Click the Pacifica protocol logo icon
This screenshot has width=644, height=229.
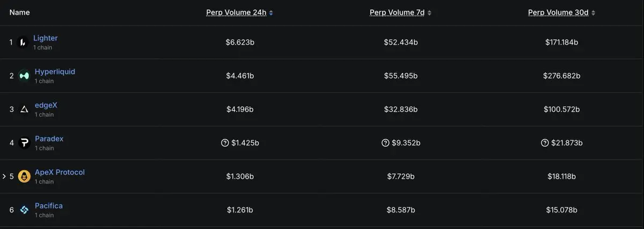(x=24, y=210)
